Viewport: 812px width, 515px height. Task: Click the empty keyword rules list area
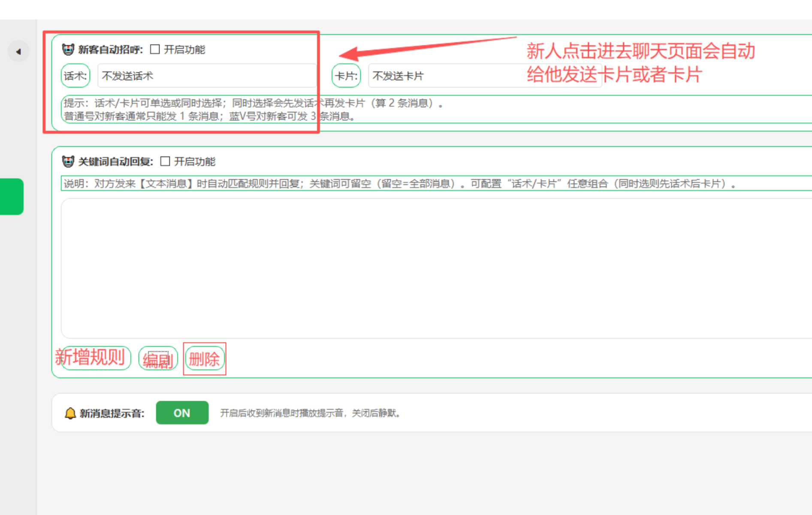(x=429, y=268)
